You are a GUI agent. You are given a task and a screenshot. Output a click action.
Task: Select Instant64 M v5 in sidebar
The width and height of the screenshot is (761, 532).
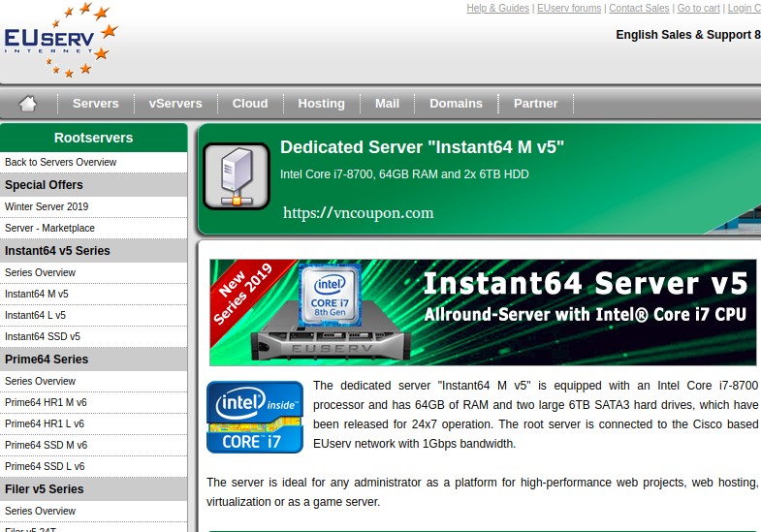93,295
